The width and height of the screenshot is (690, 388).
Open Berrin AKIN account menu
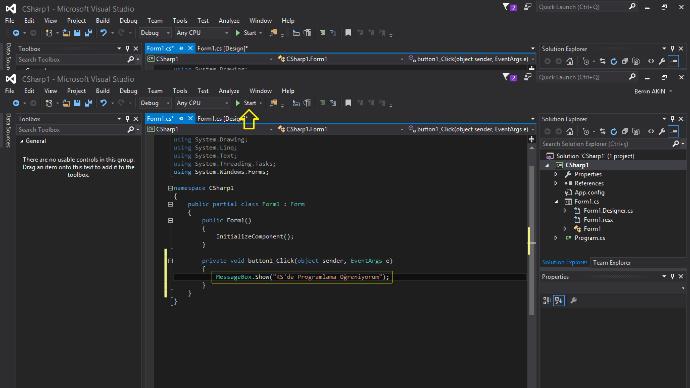coord(653,92)
